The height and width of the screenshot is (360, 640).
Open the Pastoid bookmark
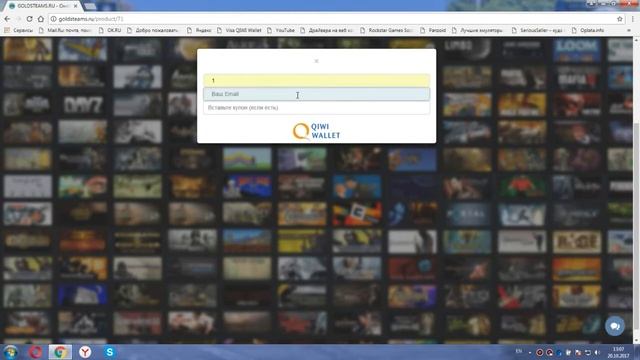click(433, 30)
